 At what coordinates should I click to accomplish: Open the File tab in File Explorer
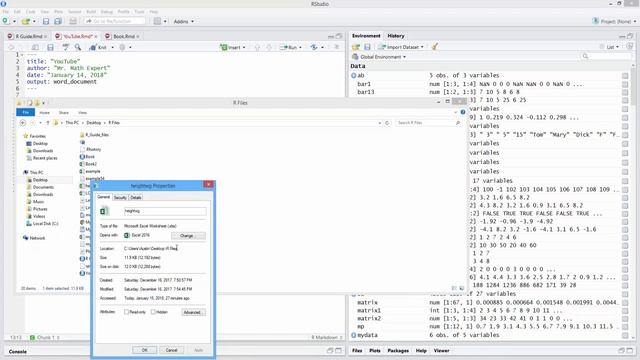click(25, 112)
